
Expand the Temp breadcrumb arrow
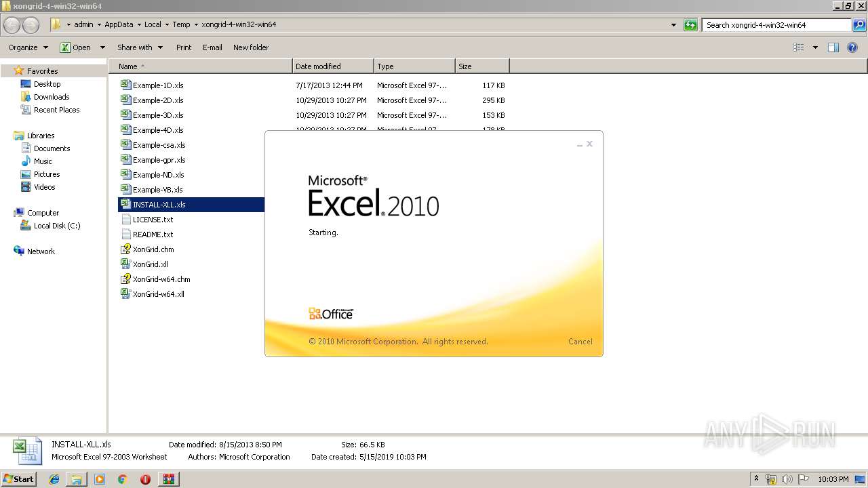(x=196, y=24)
